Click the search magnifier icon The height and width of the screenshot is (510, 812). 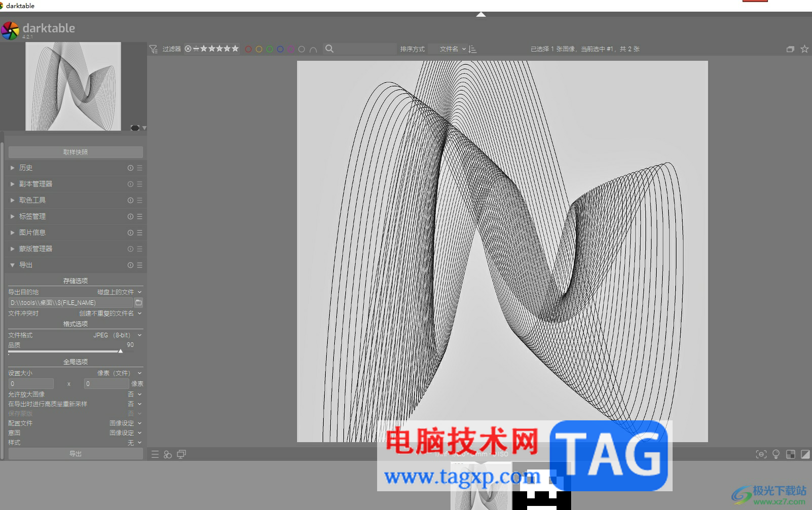tap(329, 49)
